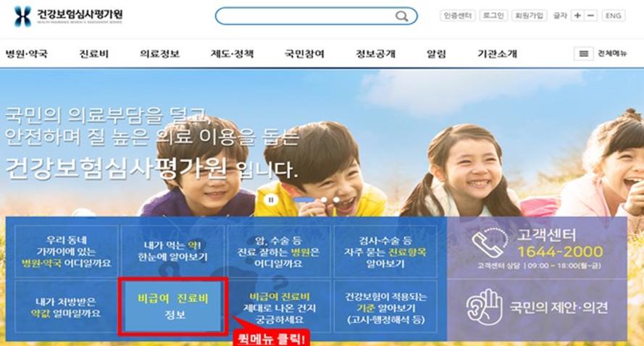The width and height of the screenshot is (644, 346).
Task: Click the 회원가입 button
Action: coord(529,16)
